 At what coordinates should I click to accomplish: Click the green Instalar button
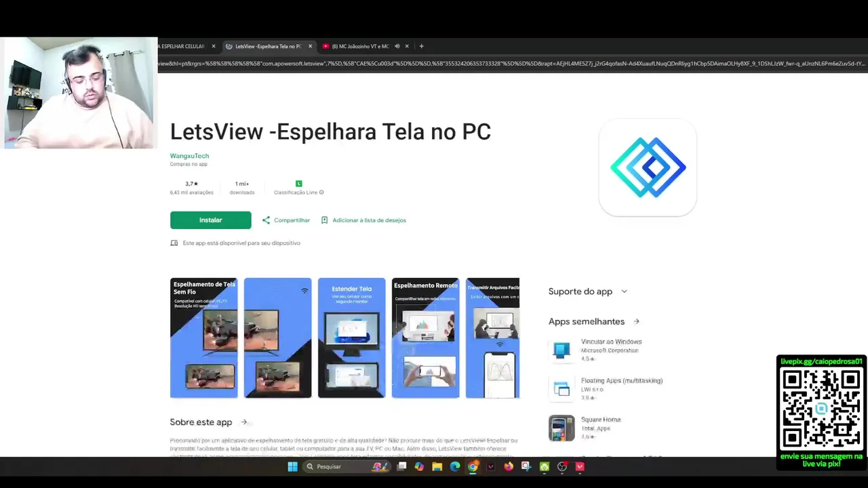click(x=210, y=220)
